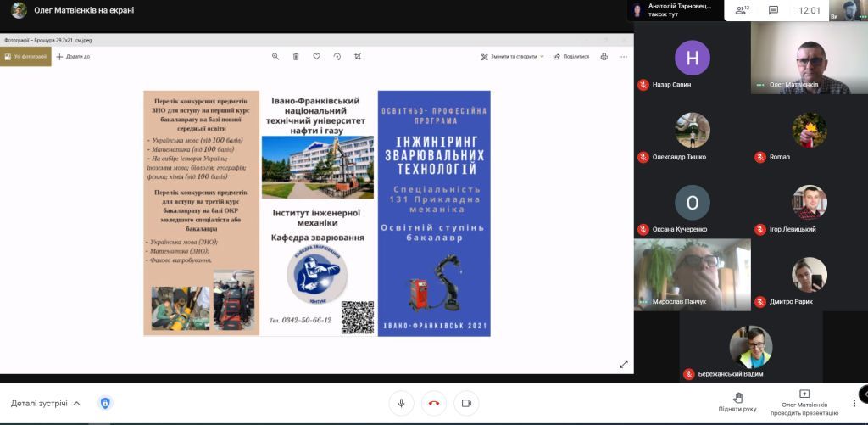The image size is (868, 425).
Task: Click the meeting safety shield icon
Action: pos(105,404)
